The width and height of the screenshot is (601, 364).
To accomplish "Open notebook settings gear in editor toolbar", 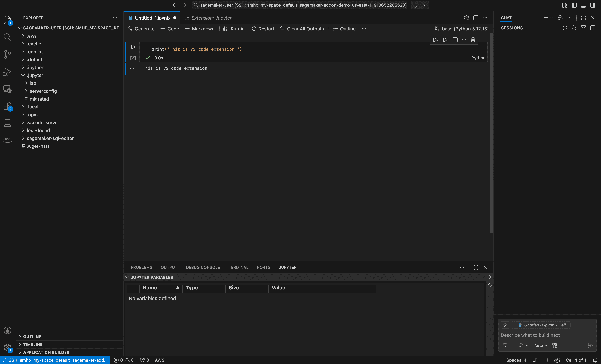I will (466, 18).
